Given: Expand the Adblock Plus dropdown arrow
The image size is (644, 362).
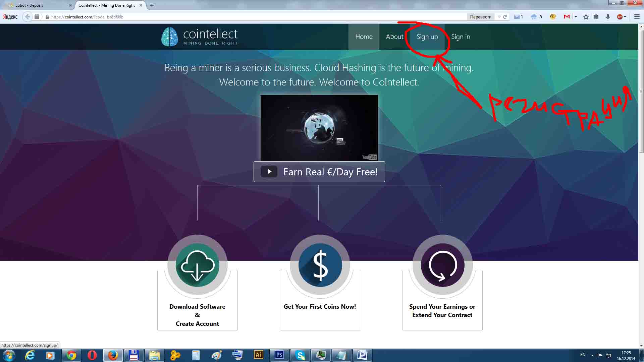Looking at the screenshot, I should point(625,17).
